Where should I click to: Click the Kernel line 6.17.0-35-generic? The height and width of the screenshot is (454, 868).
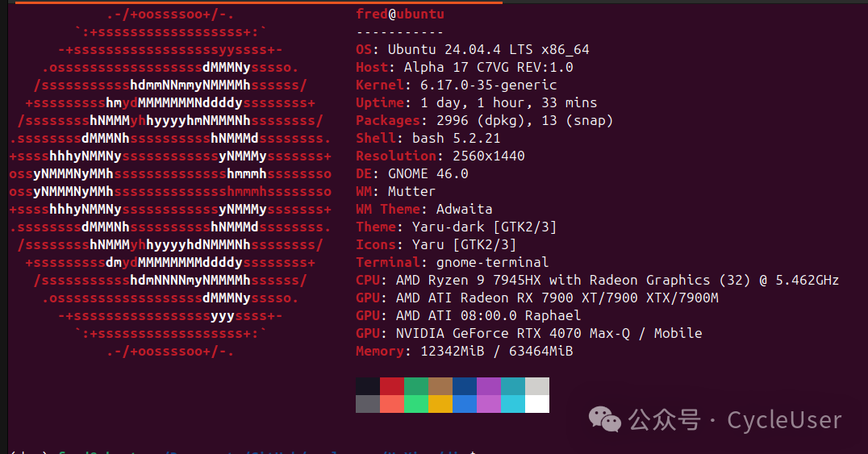click(x=456, y=85)
